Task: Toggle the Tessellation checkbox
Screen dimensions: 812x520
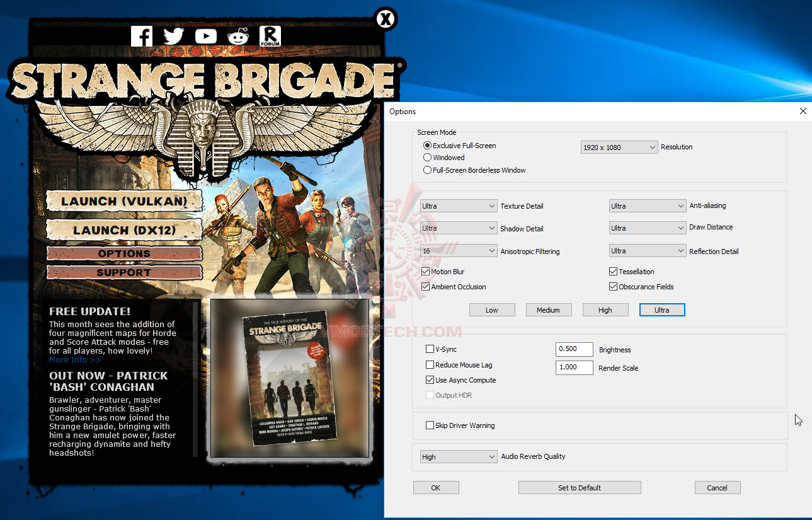Action: 614,272
